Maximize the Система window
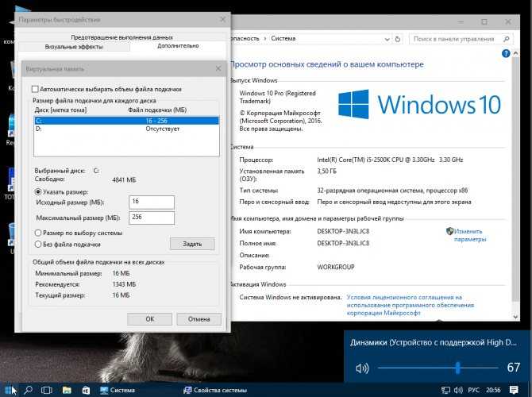This screenshot has width=532, height=397. tap(484, 21)
